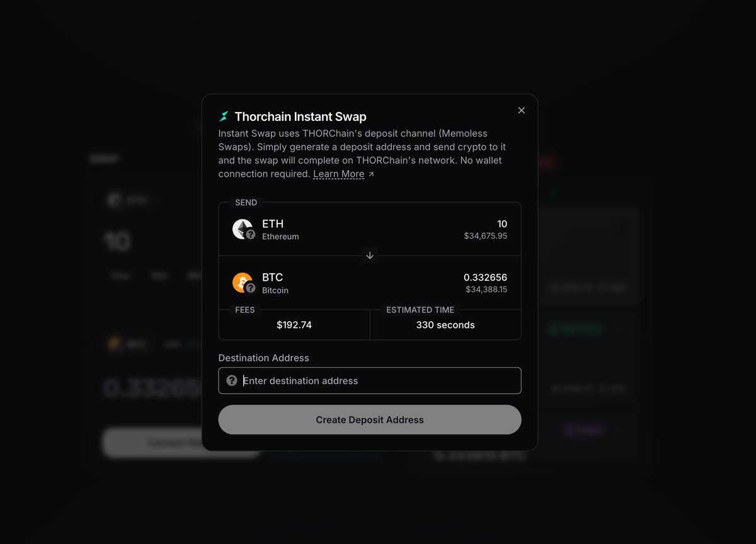Image resolution: width=756 pixels, height=544 pixels.
Task: Select the ETH ticker label
Action: coord(273,224)
